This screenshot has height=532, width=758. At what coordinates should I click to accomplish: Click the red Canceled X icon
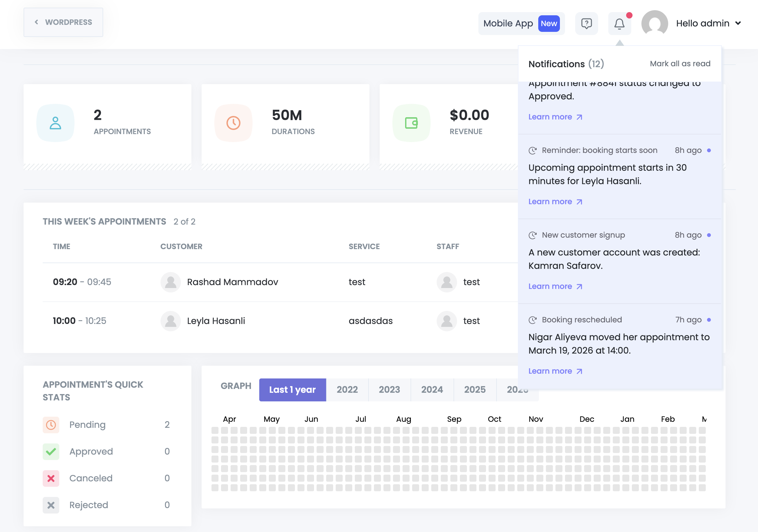(51, 478)
